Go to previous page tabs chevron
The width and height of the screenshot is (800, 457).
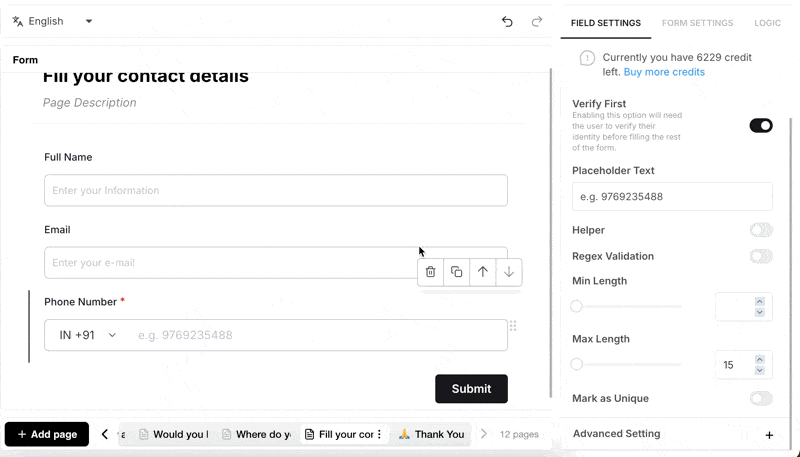(x=105, y=435)
